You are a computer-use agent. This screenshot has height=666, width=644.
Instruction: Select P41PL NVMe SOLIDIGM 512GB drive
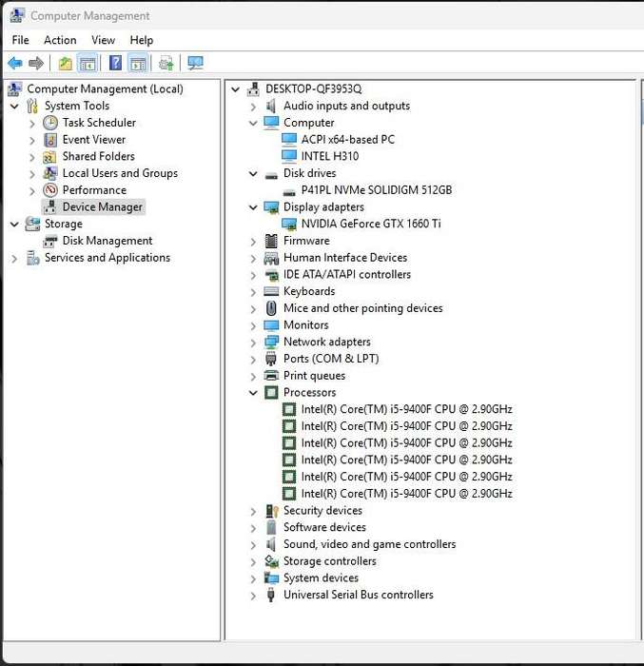pos(377,190)
